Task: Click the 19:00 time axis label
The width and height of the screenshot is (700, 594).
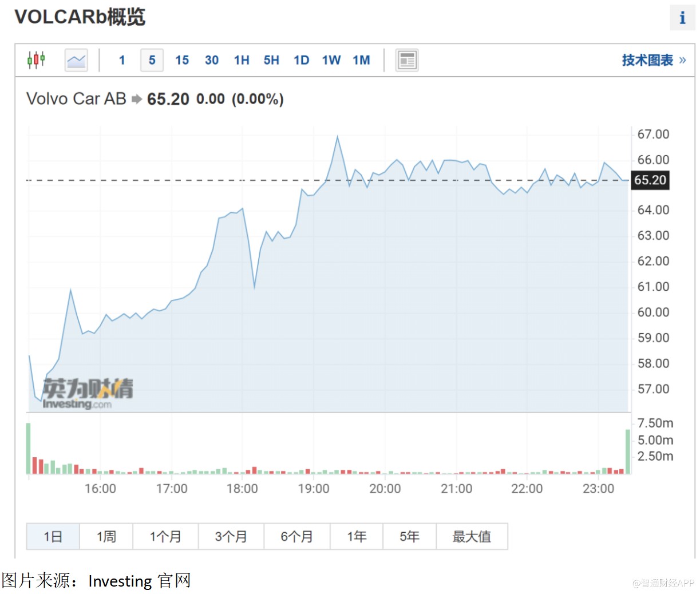Action: tap(314, 489)
